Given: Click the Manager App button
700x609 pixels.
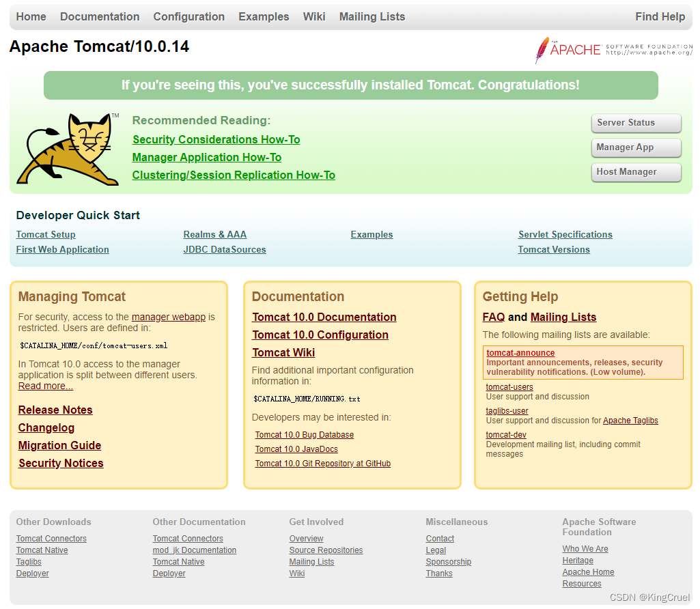Looking at the screenshot, I should click(636, 147).
